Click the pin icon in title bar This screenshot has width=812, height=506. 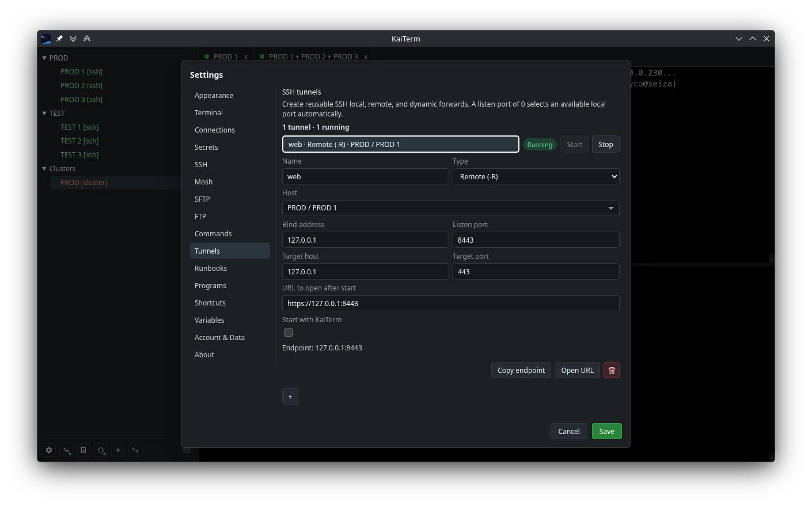(x=59, y=39)
